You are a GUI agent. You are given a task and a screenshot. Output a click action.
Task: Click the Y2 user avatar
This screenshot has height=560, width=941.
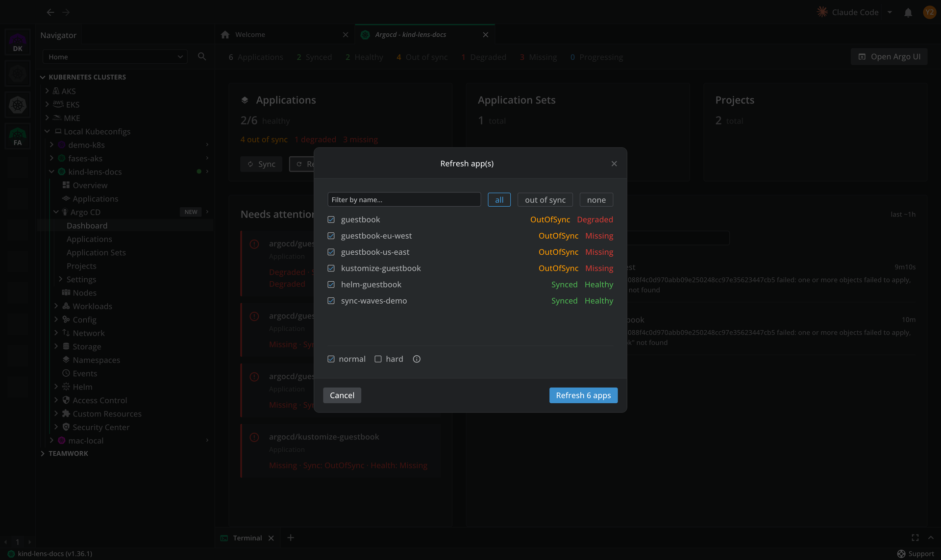click(x=929, y=12)
